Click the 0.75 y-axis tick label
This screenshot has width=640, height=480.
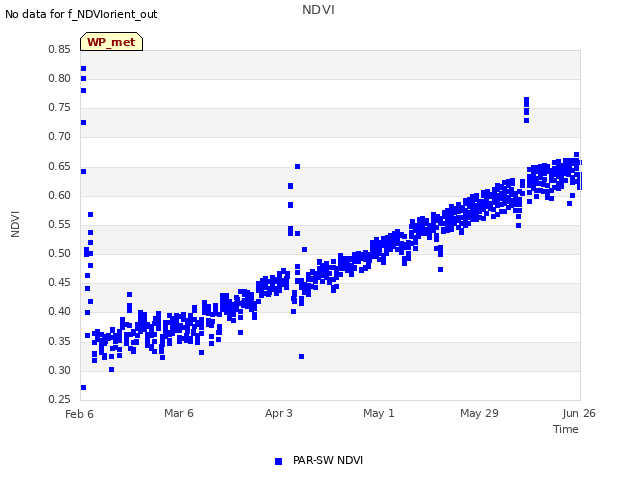(x=59, y=107)
